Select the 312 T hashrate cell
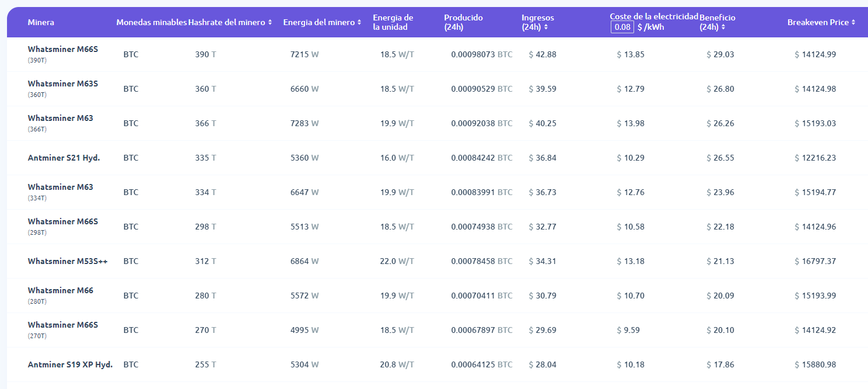868x389 pixels. [205, 261]
